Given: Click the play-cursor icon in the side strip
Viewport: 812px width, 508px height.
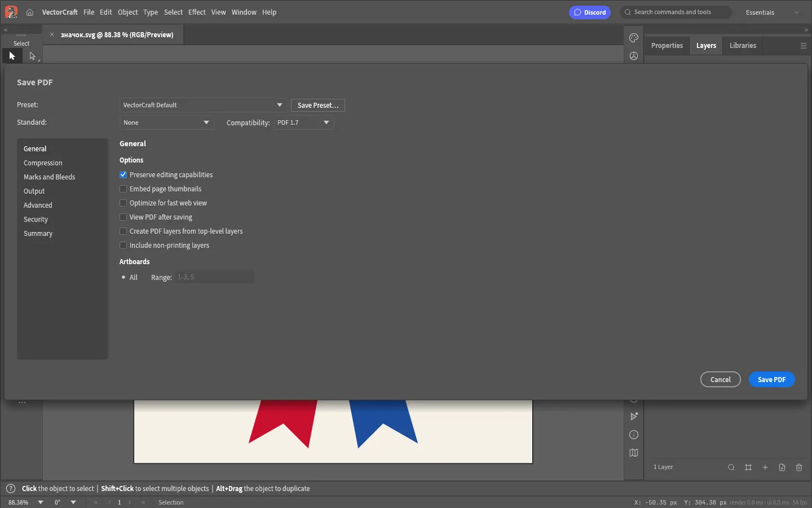Looking at the screenshot, I should [634, 417].
